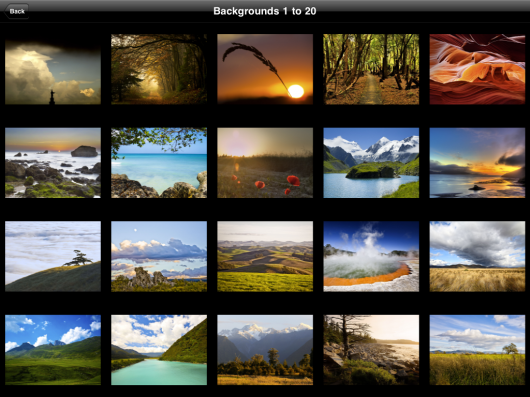Pick the turquoise sea under branches background
The height and width of the screenshot is (397, 530).
click(x=159, y=163)
